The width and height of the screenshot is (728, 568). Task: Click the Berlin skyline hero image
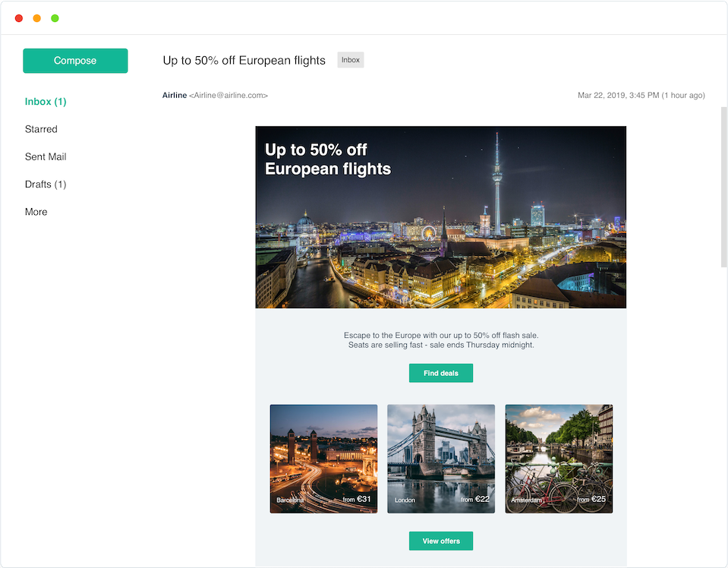click(x=440, y=217)
